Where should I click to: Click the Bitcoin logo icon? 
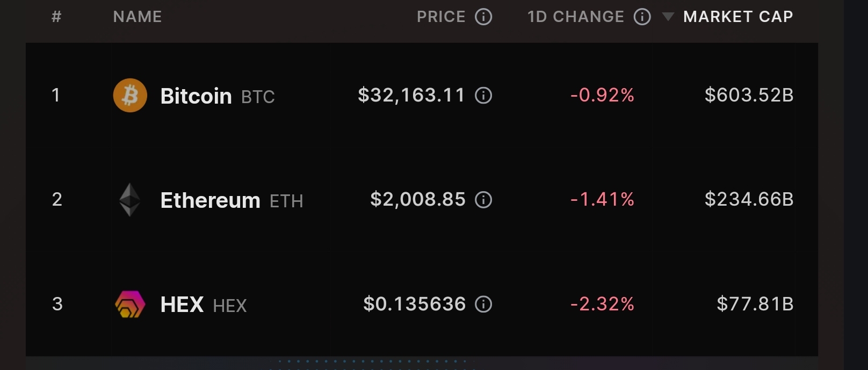(x=130, y=96)
